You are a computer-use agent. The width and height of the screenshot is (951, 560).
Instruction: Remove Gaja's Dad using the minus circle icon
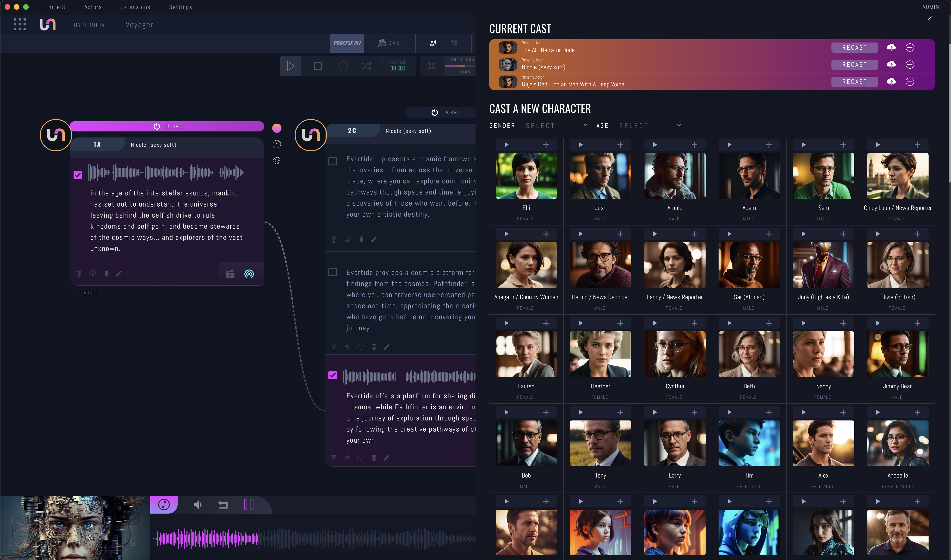[x=909, y=82]
